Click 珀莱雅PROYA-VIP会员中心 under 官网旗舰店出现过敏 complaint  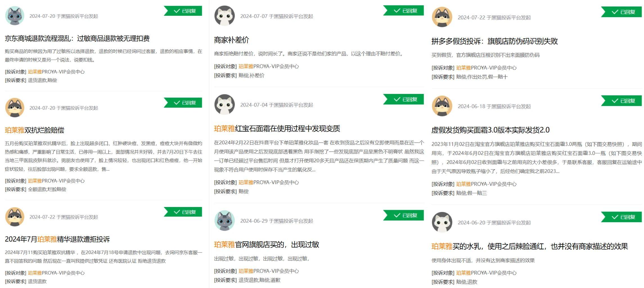click(x=269, y=271)
